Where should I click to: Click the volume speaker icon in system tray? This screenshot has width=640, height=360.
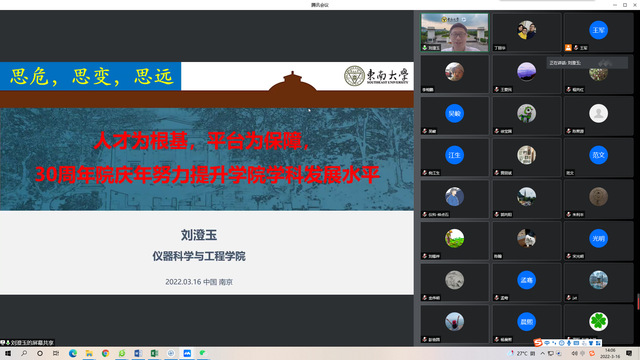(x=575, y=353)
